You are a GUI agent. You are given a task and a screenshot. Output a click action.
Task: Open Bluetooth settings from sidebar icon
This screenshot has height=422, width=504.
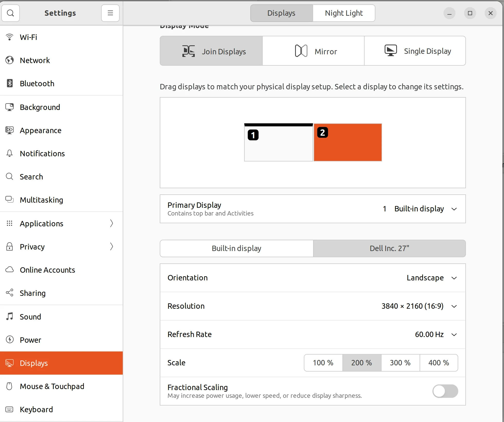pos(10,83)
